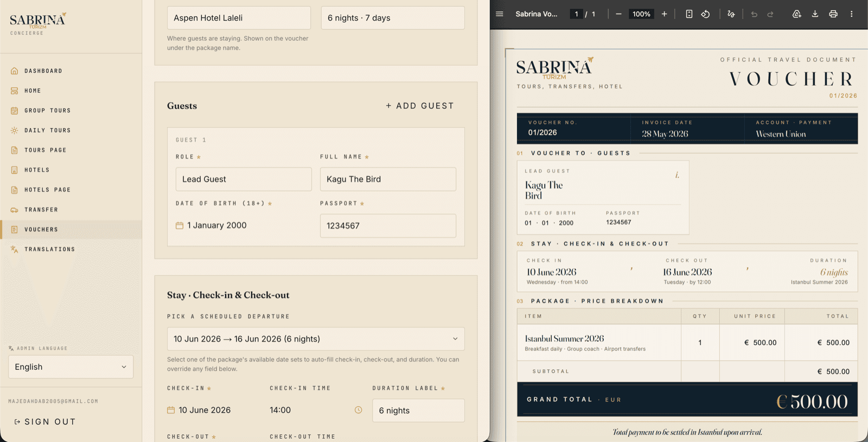Click the 100% zoom level field
Viewport: 868px width, 442px height.
641,14
